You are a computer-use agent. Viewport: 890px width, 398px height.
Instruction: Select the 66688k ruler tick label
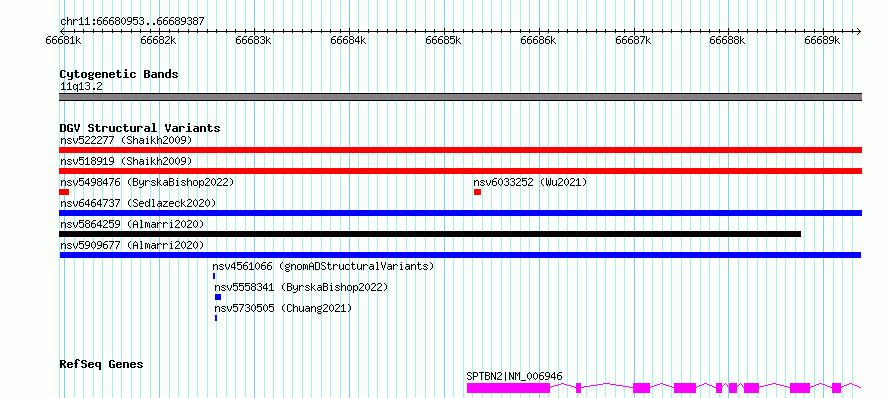coord(728,41)
